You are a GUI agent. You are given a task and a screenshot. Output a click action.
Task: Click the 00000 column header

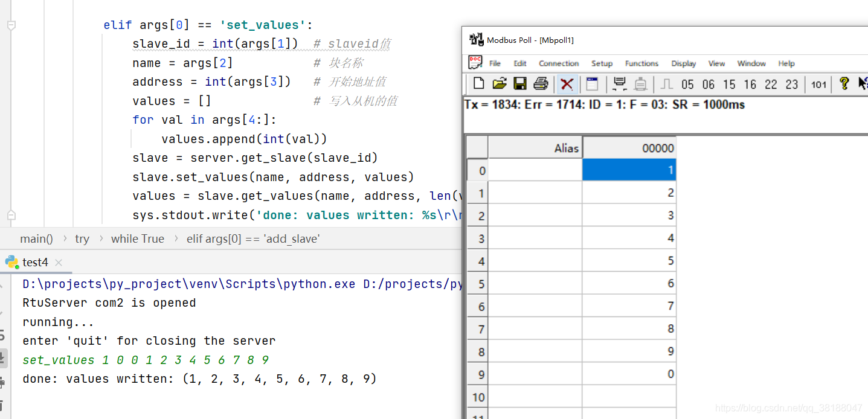tap(629, 148)
